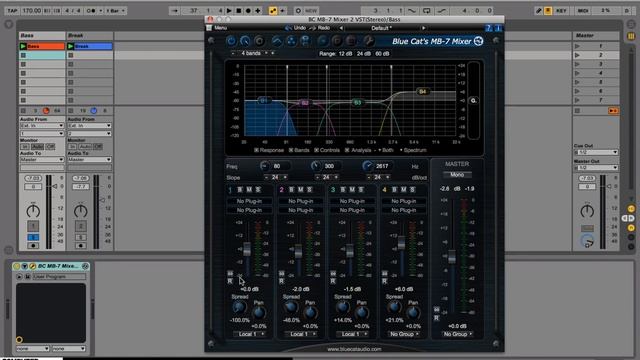Select Both analysis mode
Viewport: 640px width, 360px height.
tap(386, 150)
